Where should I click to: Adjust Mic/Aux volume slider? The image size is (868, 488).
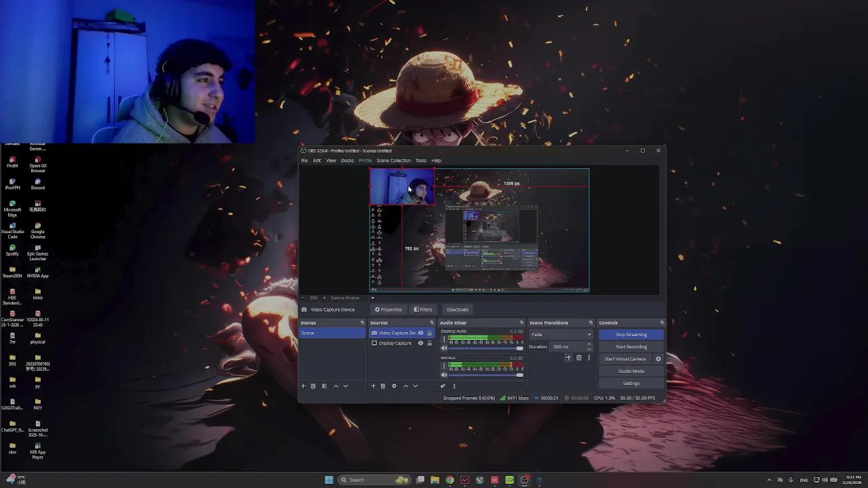(486, 375)
